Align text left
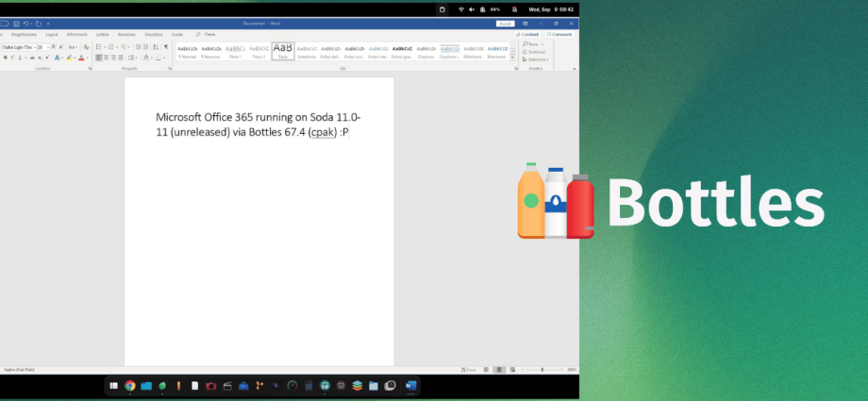868x401 pixels. click(x=98, y=58)
